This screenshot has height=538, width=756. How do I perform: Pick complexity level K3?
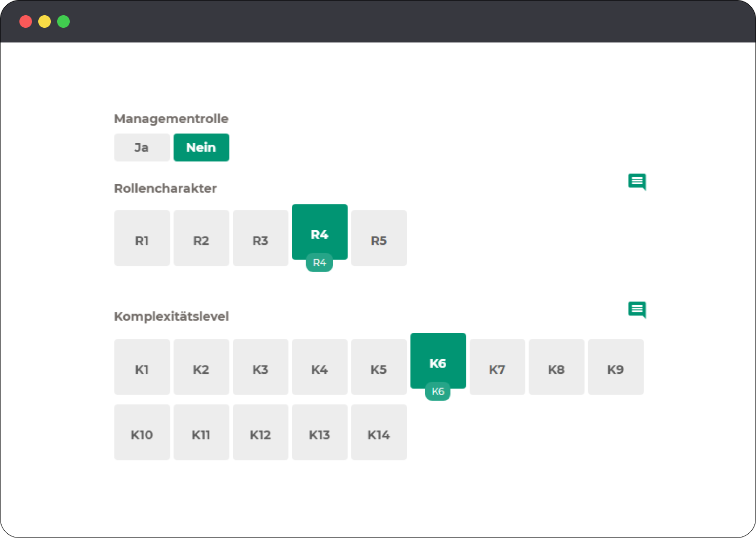click(261, 367)
